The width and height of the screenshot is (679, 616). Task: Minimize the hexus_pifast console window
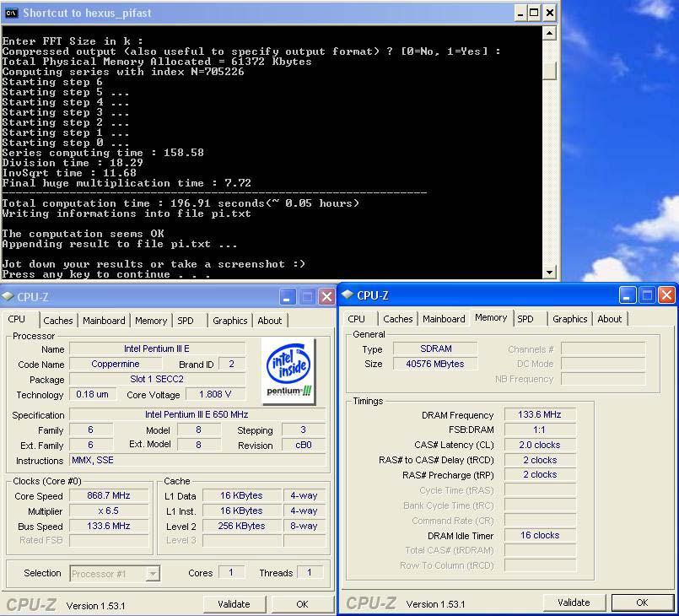click(x=520, y=13)
